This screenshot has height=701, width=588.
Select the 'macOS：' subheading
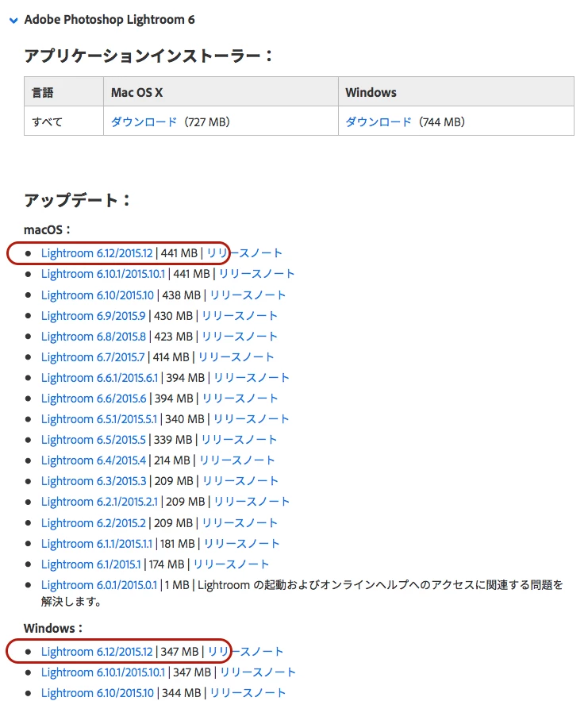pyautogui.click(x=48, y=229)
